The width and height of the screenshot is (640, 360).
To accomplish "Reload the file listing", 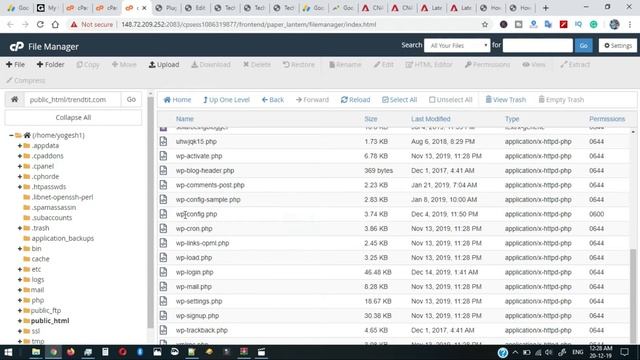I will [x=356, y=100].
